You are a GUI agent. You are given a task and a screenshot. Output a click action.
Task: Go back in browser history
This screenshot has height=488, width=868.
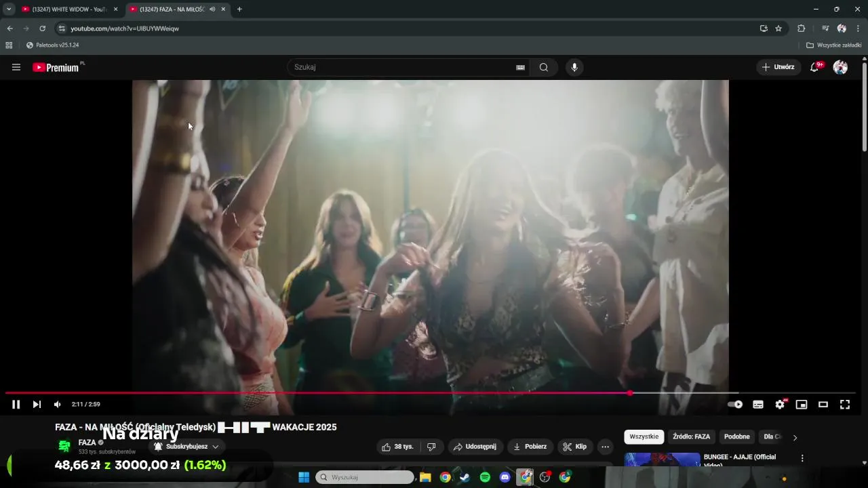pyautogui.click(x=9, y=28)
